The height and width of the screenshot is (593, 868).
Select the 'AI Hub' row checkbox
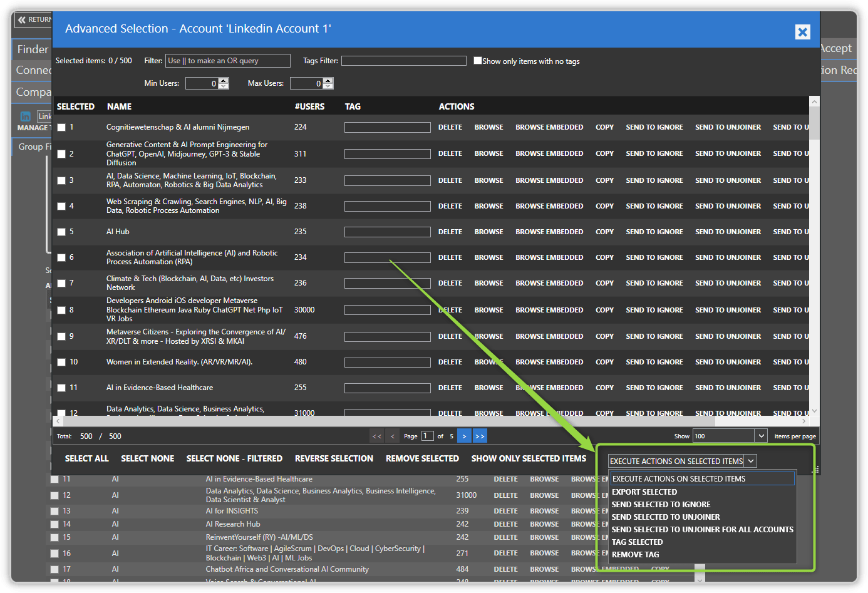(x=61, y=232)
